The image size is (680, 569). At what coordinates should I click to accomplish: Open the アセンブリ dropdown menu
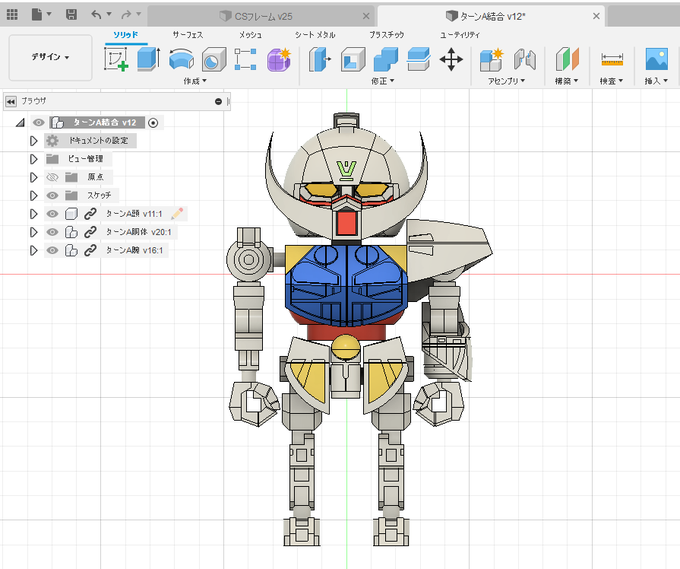coord(506,81)
